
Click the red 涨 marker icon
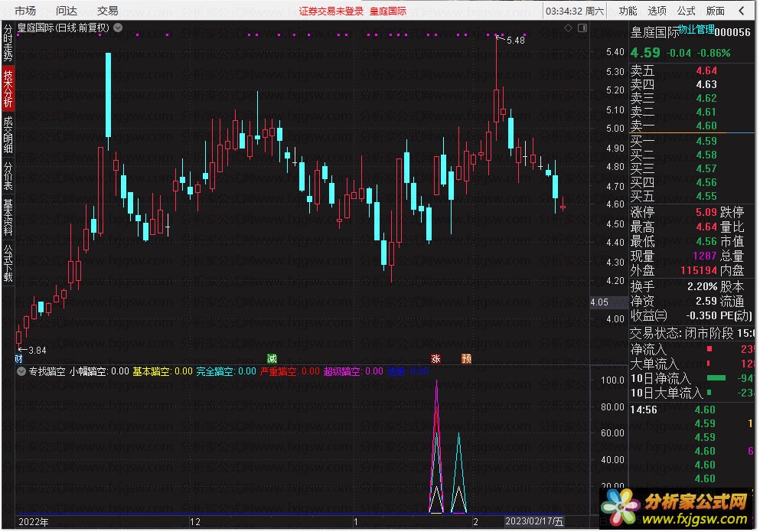435,359
